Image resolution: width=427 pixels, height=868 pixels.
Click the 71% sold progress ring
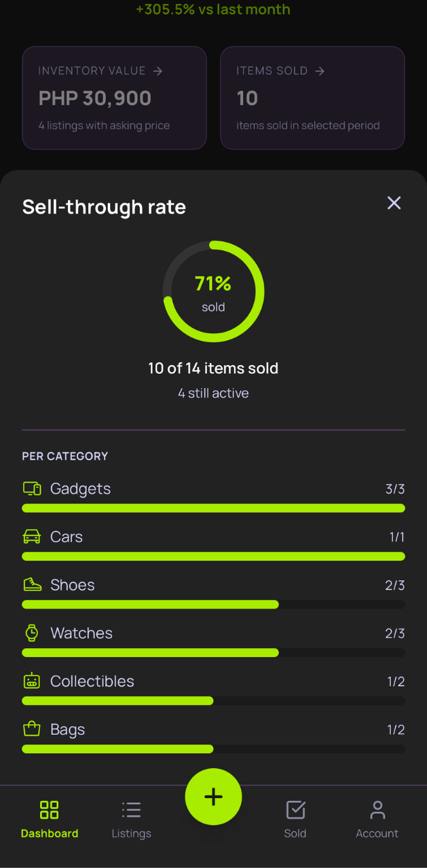pyautogui.click(x=213, y=291)
